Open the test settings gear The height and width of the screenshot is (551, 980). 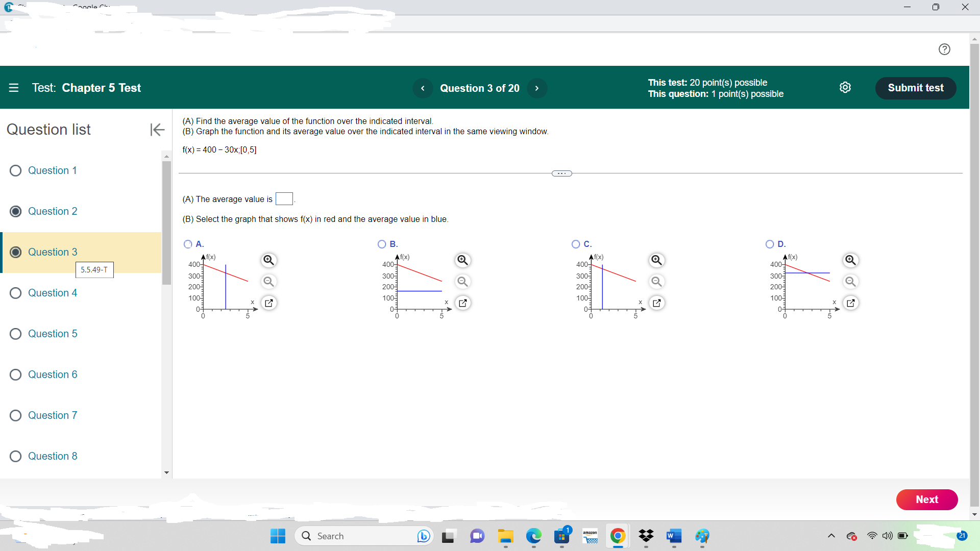846,87
